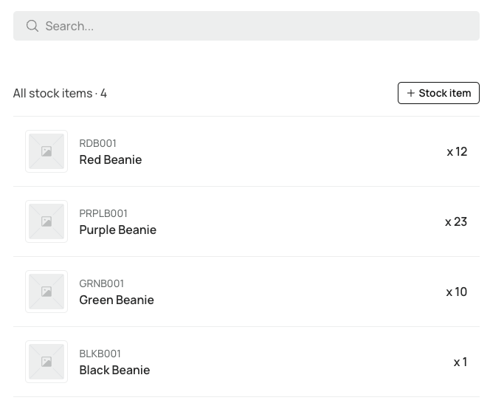Click the magnifying glass search icon
Viewport: 504px width, 420px height.
32,26
